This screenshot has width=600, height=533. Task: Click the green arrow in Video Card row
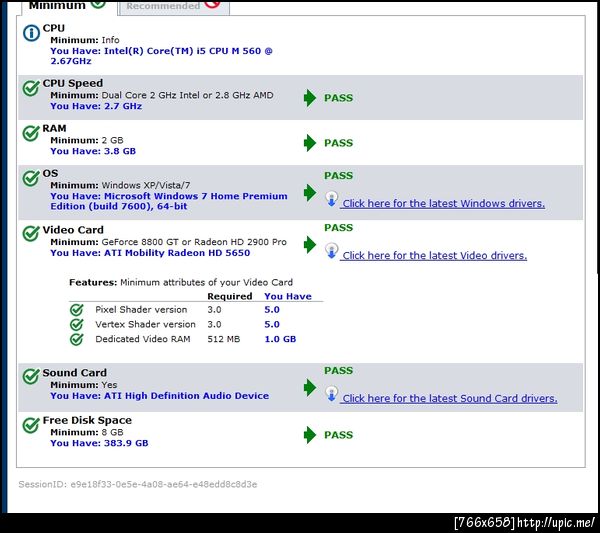[310, 244]
